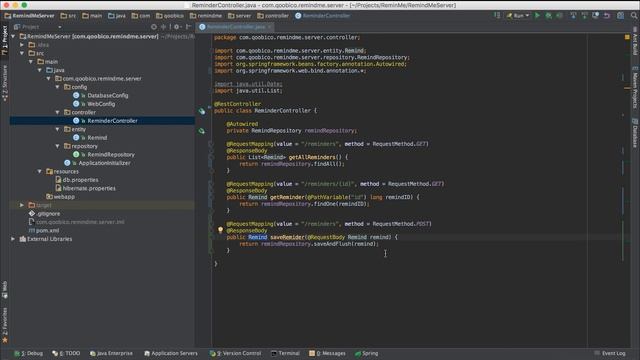
Task: Toggle Maven Projects side tab
Action: (x=635, y=88)
